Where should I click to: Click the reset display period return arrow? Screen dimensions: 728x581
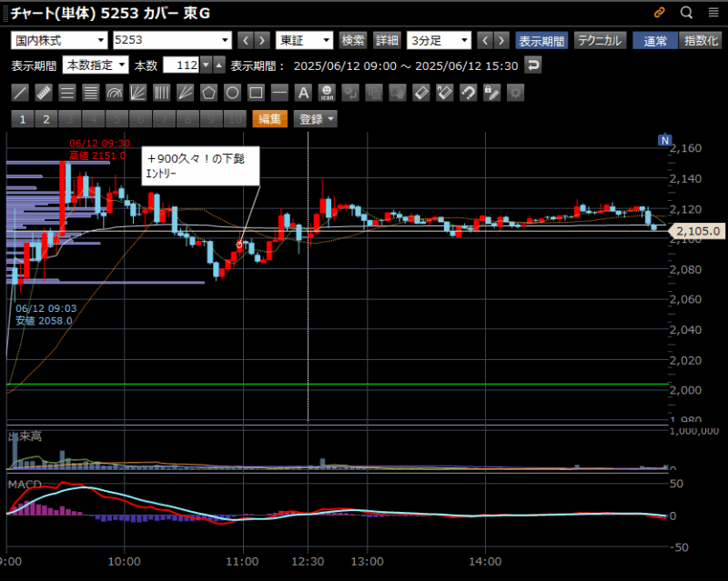[533, 65]
